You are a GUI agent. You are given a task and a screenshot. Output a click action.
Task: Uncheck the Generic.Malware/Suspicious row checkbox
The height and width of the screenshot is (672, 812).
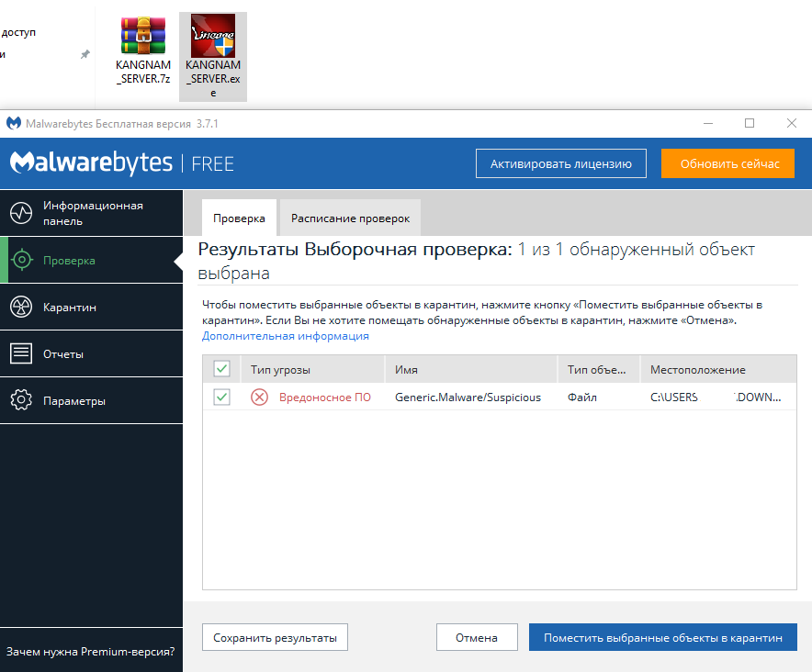tap(221, 398)
